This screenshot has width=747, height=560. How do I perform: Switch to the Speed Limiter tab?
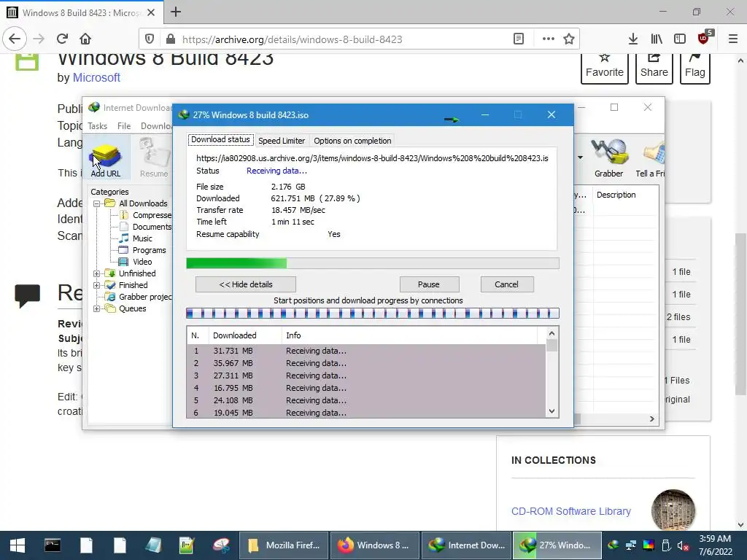pos(281,141)
